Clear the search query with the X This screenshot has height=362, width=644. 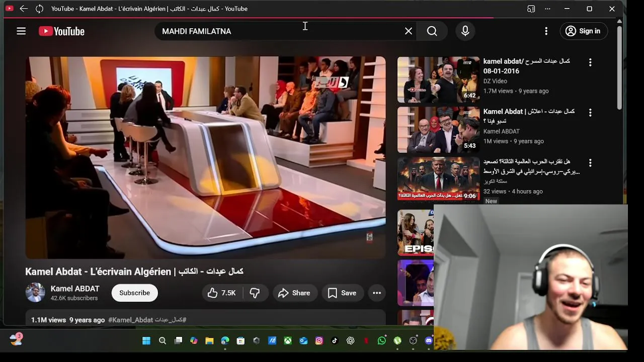click(409, 31)
